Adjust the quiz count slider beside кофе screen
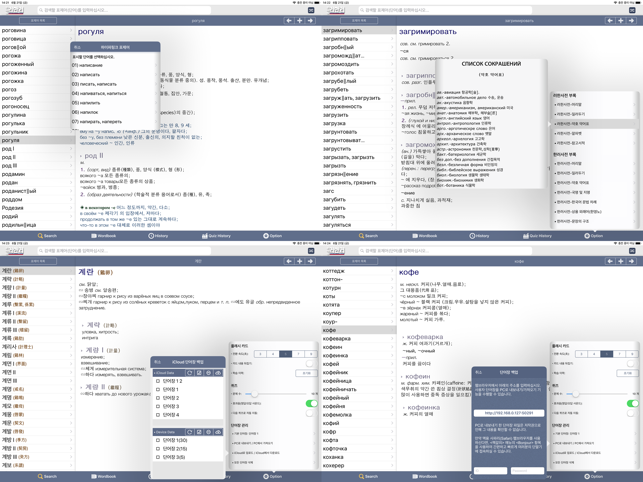The width and height of the screenshot is (643, 482). tap(576, 394)
